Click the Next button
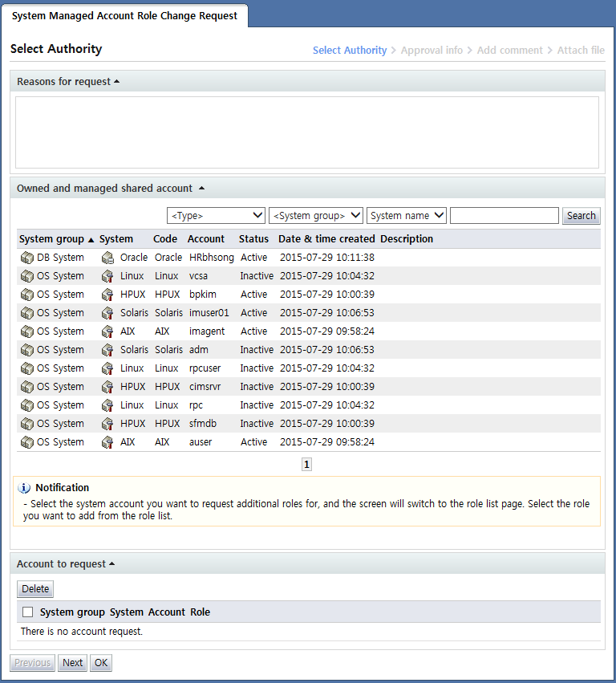This screenshot has width=616, height=683. [73, 663]
